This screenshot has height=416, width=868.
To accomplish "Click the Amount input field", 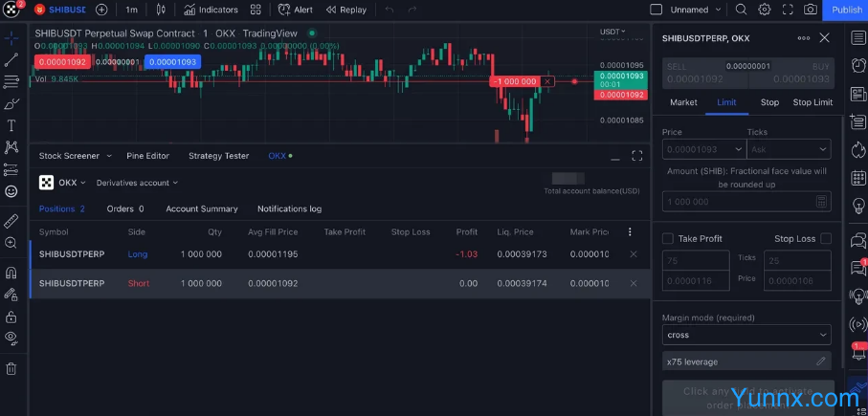I will 746,202.
